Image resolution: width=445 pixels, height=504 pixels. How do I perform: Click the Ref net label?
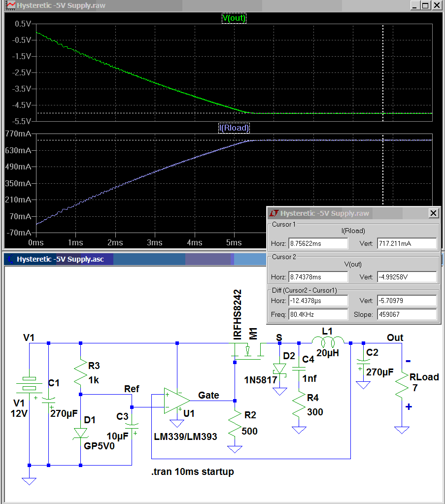(x=132, y=389)
